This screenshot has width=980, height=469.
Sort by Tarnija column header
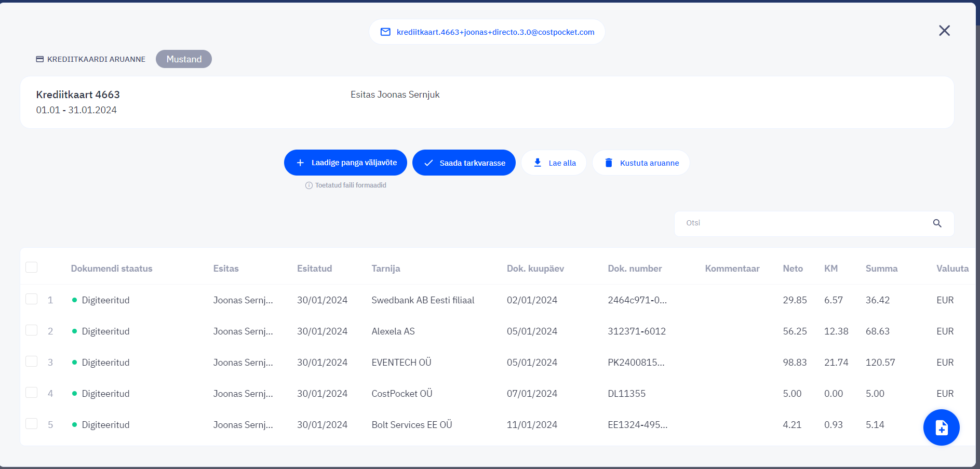(x=386, y=269)
